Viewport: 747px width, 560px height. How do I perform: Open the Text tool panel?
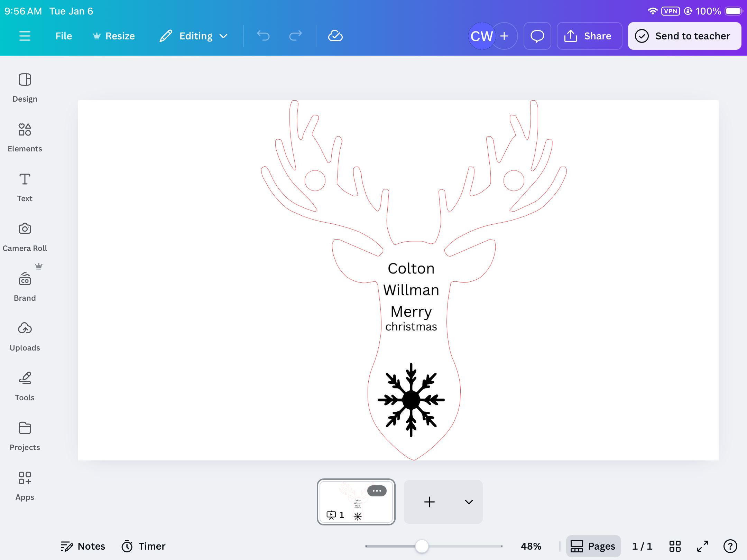click(x=25, y=187)
